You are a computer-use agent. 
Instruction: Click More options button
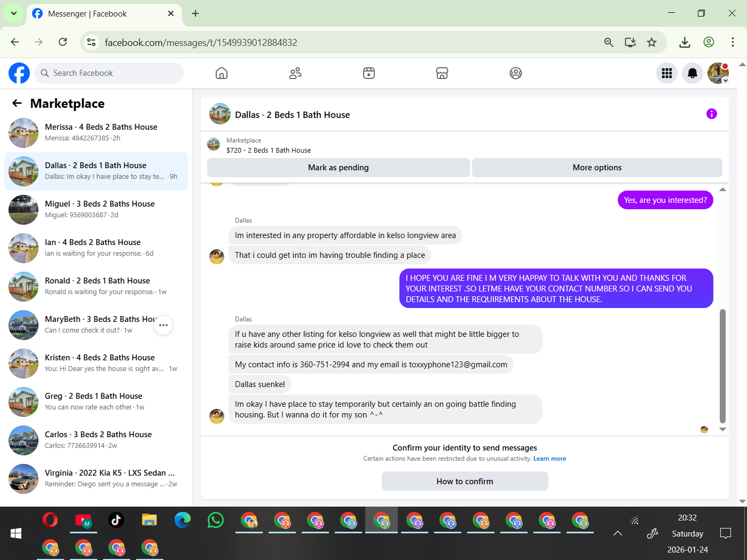tap(597, 168)
